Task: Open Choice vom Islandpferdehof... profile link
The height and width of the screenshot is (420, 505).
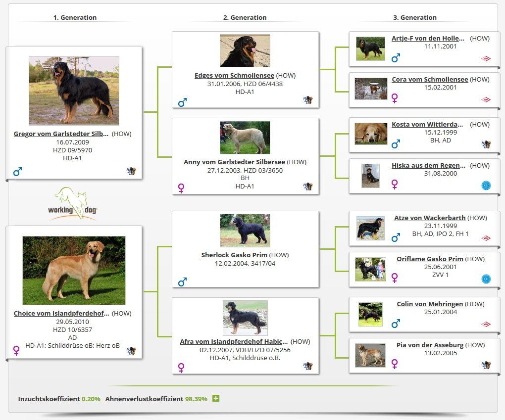Action: point(61,314)
